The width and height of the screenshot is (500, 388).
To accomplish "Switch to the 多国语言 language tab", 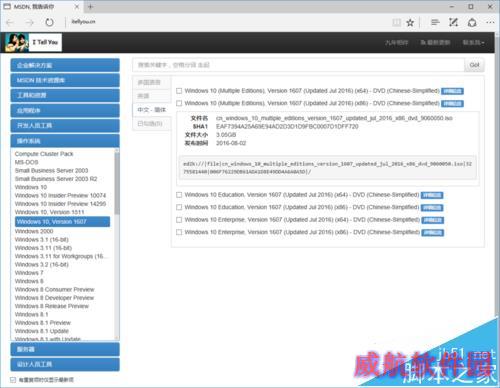I will 152,82.
